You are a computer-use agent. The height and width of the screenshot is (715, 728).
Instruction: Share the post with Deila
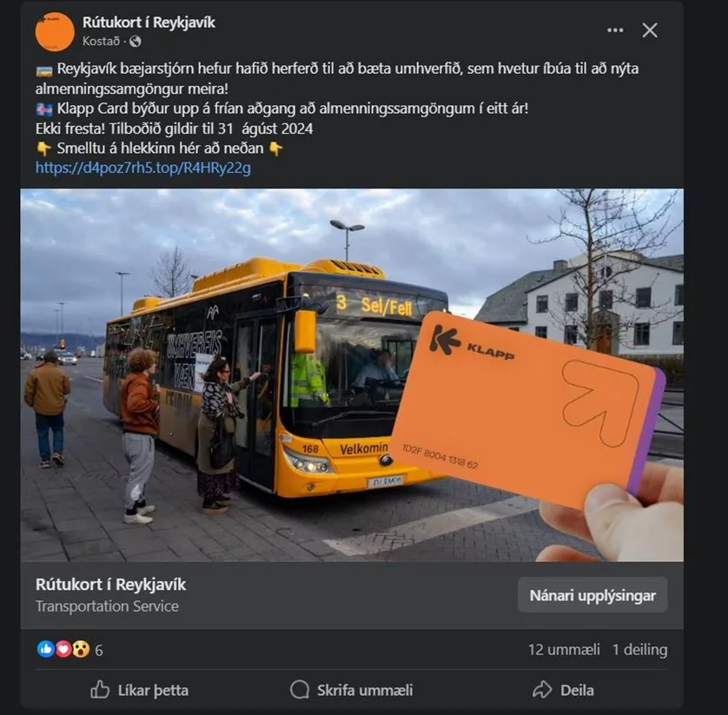(x=563, y=690)
